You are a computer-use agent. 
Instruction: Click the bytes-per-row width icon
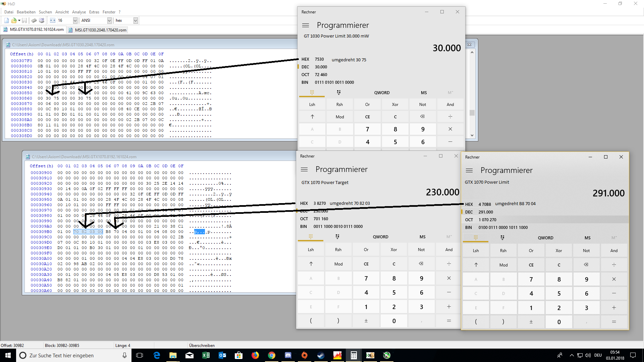pos(53,20)
